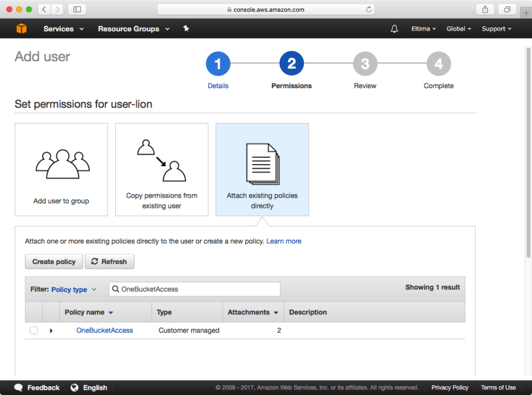This screenshot has height=395, width=532.
Task: Select Attach existing policies directly
Action: [262, 169]
